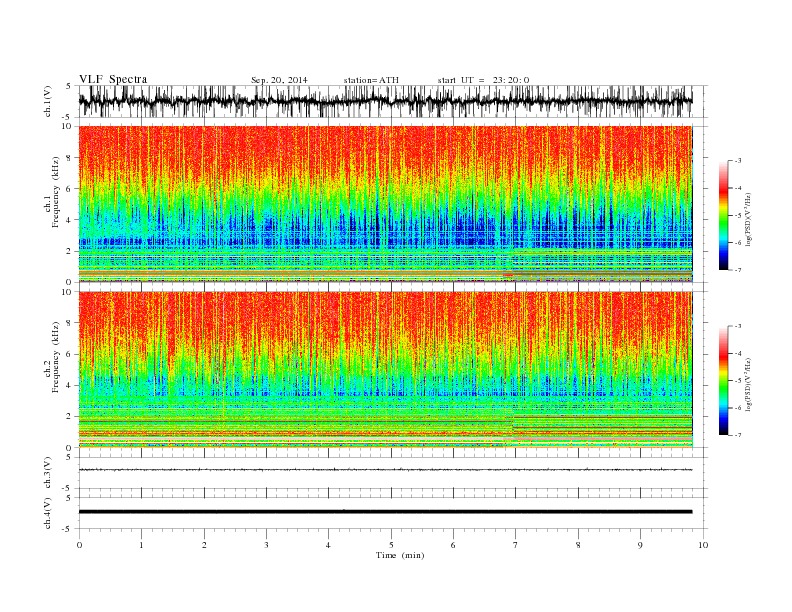The height and width of the screenshot is (612, 792).
Task: Click the "8" tick on the time axis
Action: click(x=578, y=545)
